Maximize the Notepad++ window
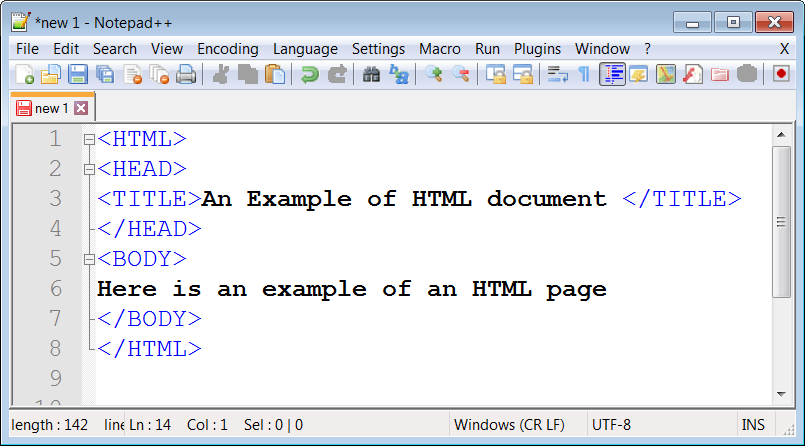Image resolution: width=805 pixels, height=446 pixels. tap(733, 22)
